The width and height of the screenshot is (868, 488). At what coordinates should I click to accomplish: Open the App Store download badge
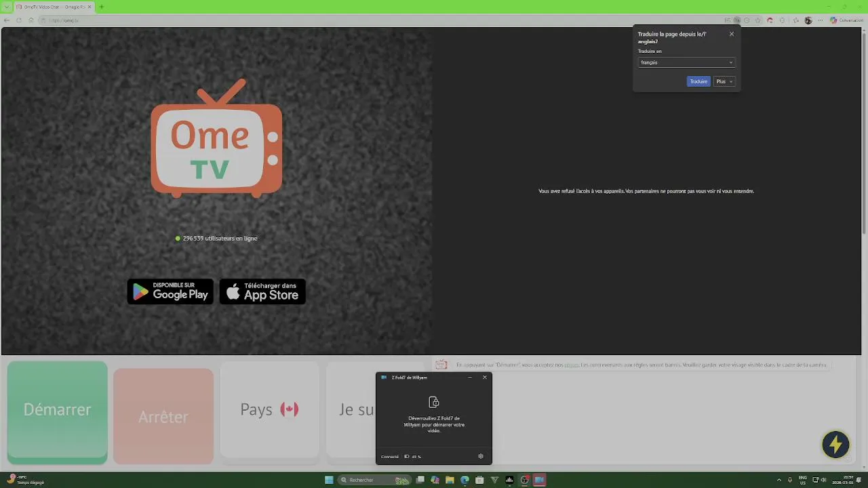point(262,291)
